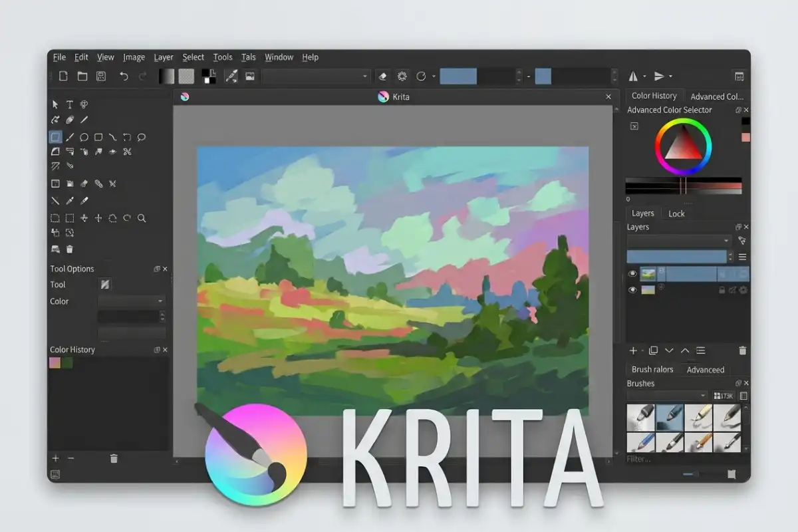This screenshot has height=532, width=798.
Task: Create a new document from the toolbar
Action: pyautogui.click(x=63, y=76)
